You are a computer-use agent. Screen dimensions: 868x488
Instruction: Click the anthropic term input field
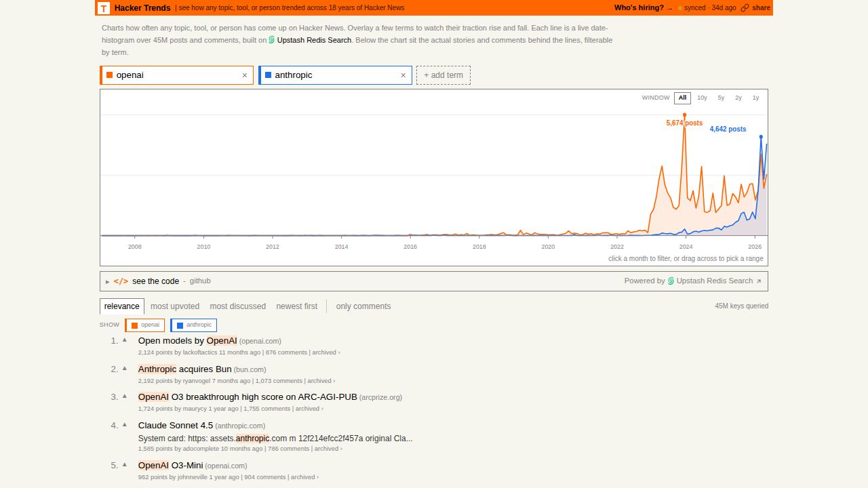point(335,75)
